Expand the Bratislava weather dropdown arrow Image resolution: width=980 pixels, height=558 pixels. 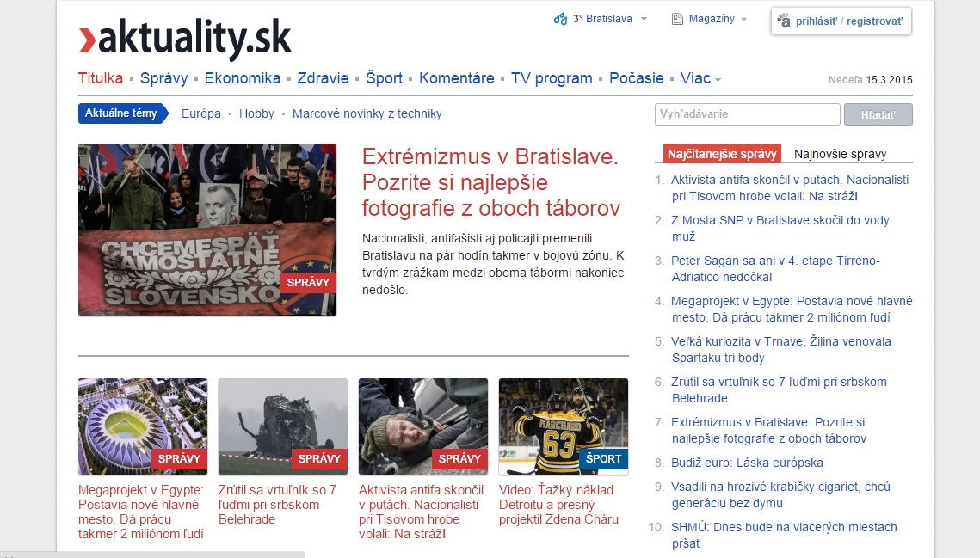[644, 19]
